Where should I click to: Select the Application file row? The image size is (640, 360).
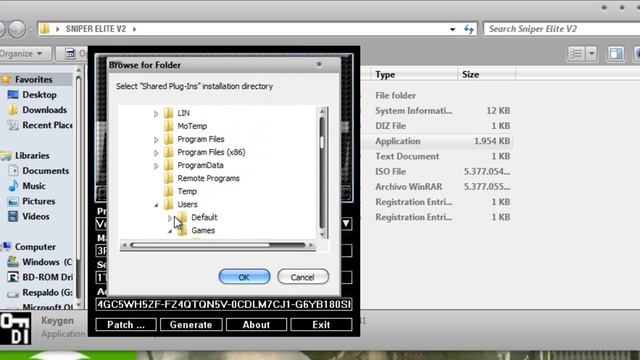point(437,141)
